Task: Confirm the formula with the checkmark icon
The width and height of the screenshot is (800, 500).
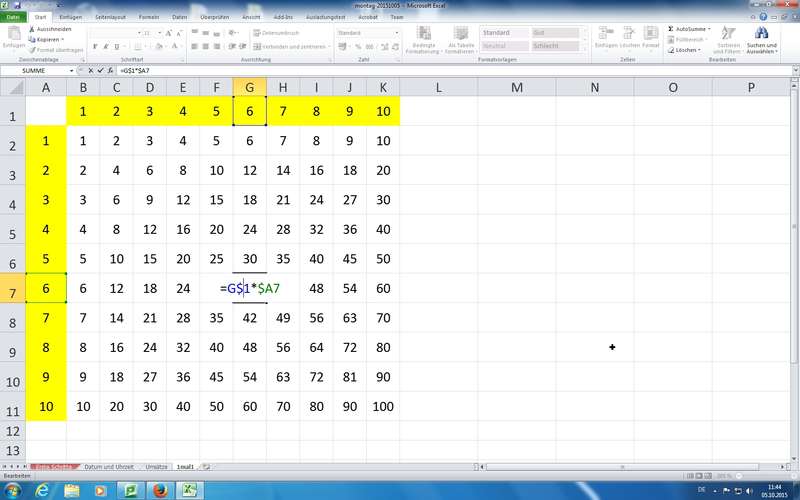Action: (x=101, y=70)
